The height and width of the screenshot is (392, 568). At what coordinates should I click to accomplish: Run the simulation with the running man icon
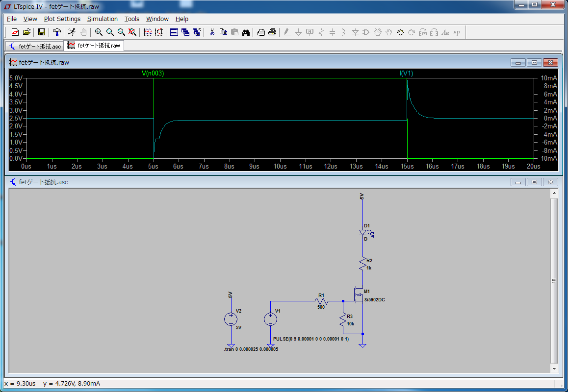[x=72, y=32]
